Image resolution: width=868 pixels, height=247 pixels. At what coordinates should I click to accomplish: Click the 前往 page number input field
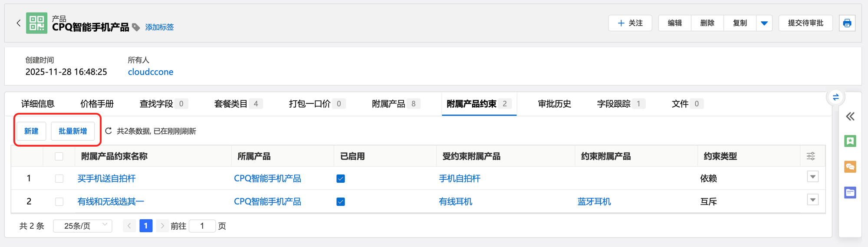(202, 226)
